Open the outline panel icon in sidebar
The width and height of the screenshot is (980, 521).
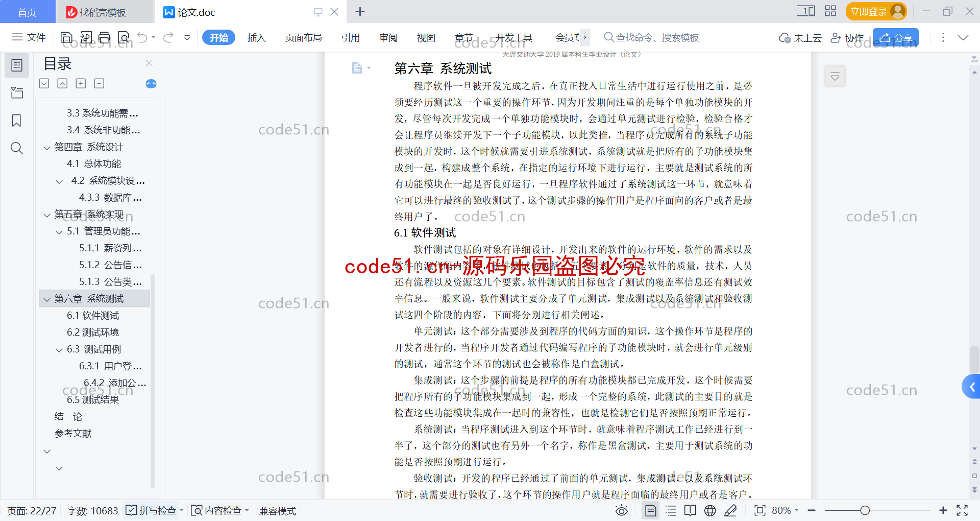coord(17,65)
